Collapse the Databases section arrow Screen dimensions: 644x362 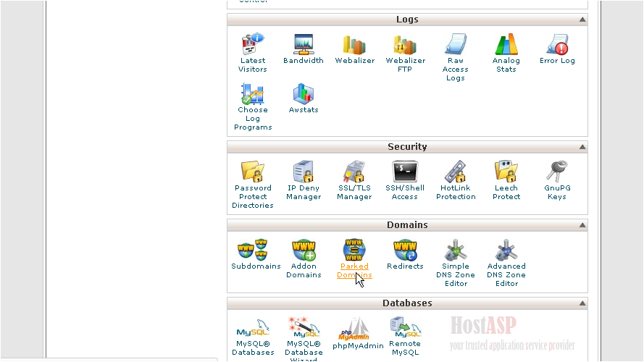coord(582,304)
